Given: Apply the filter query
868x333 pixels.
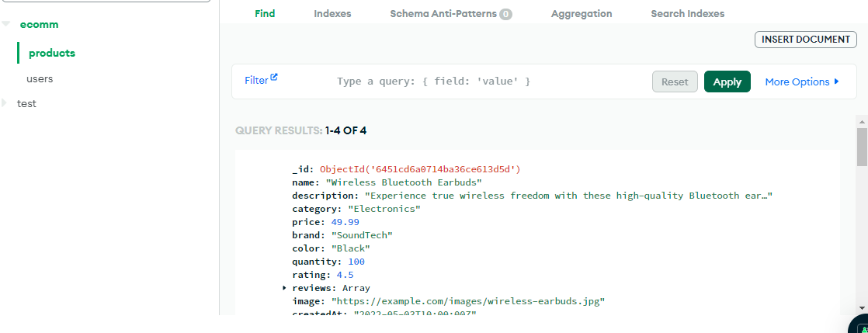Looking at the screenshot, I should pos(727,82).
